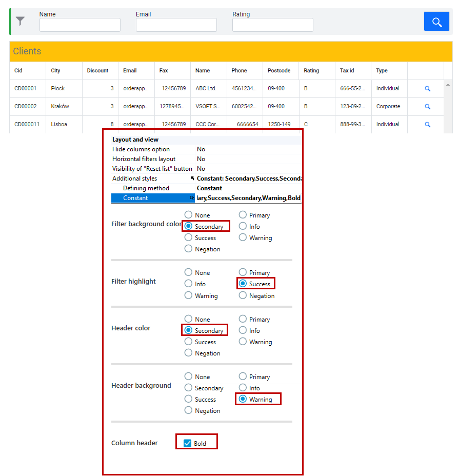Screen dimensions: 458x476
Task: Click the Kraków city cell
Action: pos(64,107)
